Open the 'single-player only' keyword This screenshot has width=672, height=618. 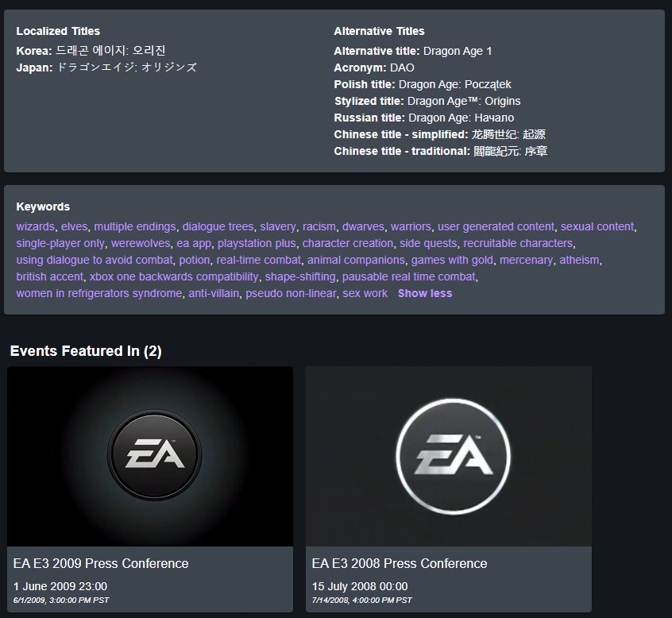(x=60, y=243)
